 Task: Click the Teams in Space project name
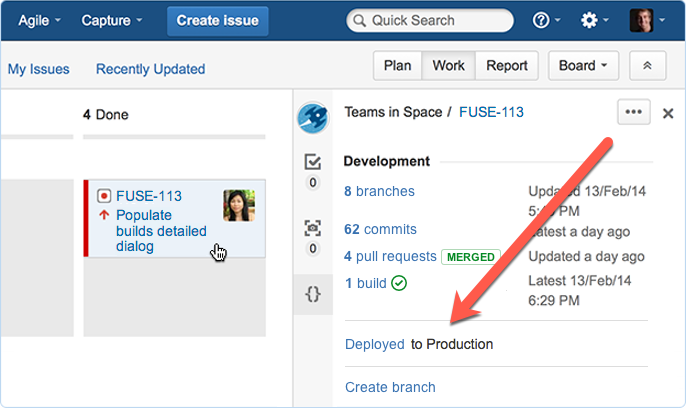[393, 112]
